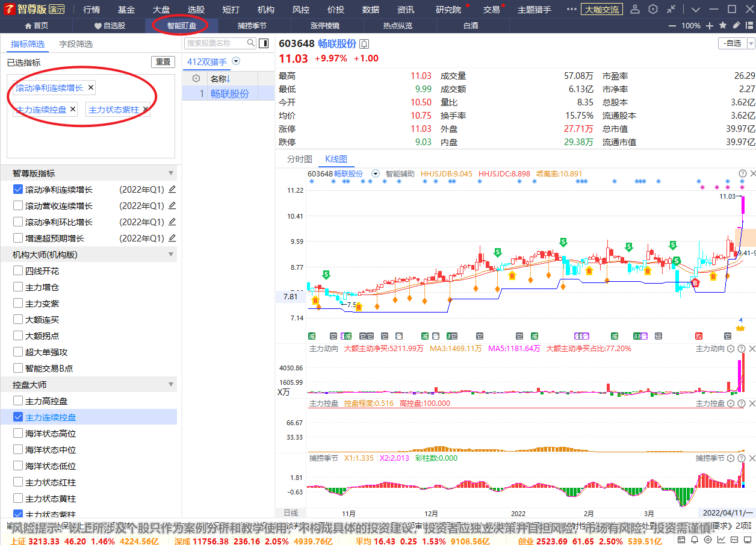The width and height of the screenshot is (756, 545).
Task: Open dropdown next to 412双猎手
Action: 236,61
